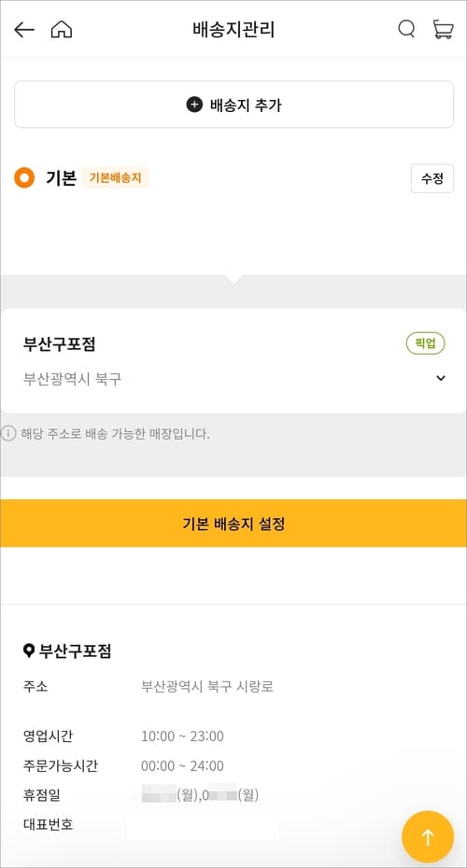The height and width of the screenshot is (868, 467).
Task: Tap the plus icon for 배송지 추가
Action: (x=194, y=105)
